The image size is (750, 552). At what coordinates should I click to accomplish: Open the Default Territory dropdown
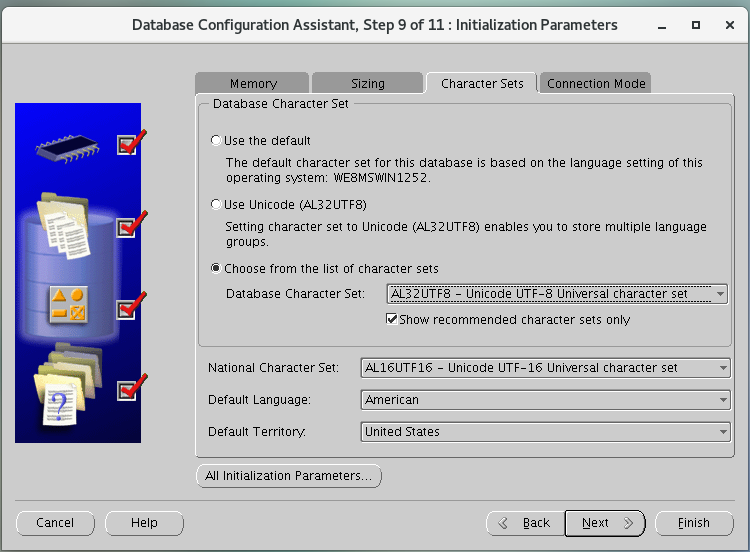pos(546,432)
